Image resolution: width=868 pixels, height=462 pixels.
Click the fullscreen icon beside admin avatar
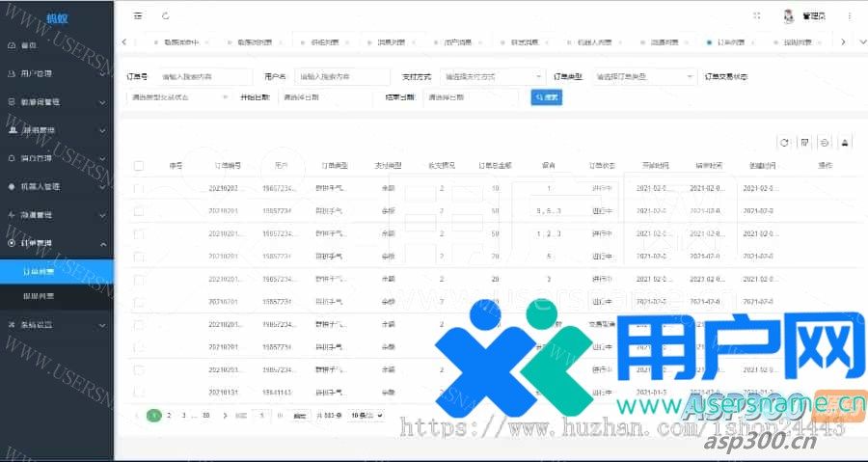[756, 15]
